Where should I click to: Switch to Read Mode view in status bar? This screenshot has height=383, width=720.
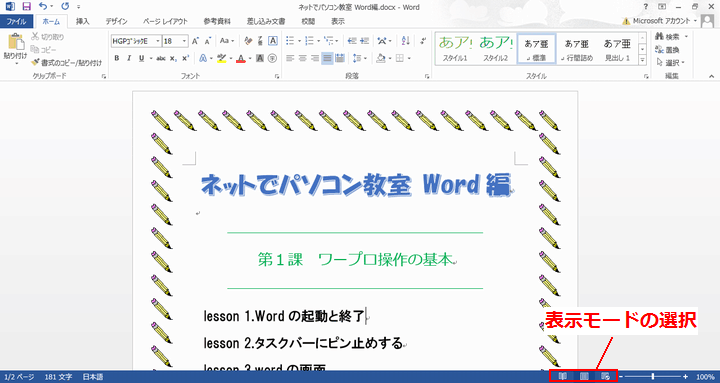[562, 377]
